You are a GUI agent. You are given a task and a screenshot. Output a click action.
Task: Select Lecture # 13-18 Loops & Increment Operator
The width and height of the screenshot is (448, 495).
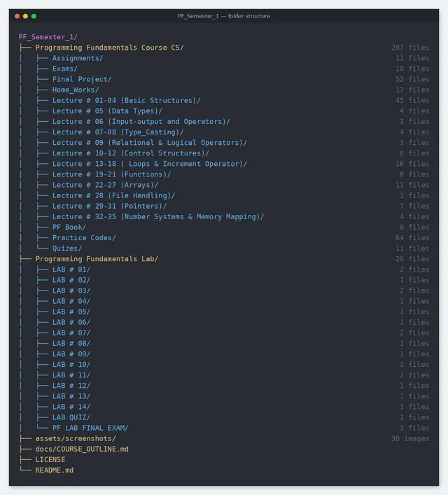click(x=150, y=164)
